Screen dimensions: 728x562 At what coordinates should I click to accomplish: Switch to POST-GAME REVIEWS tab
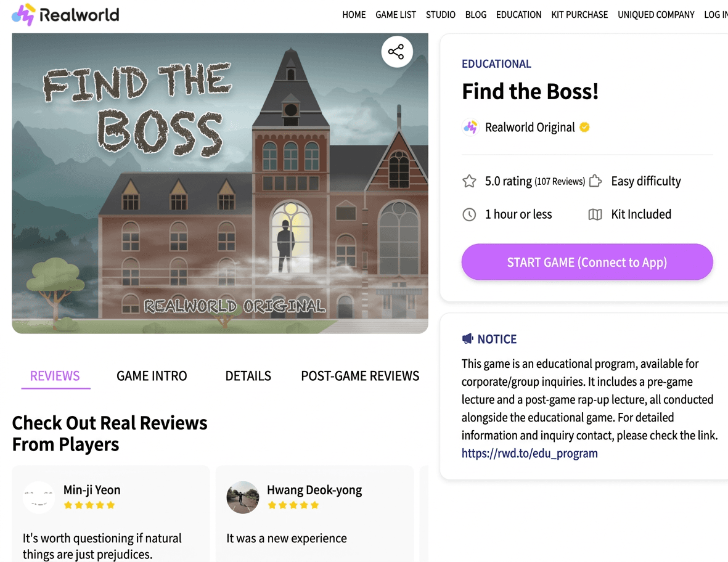(x=360, y=376)
